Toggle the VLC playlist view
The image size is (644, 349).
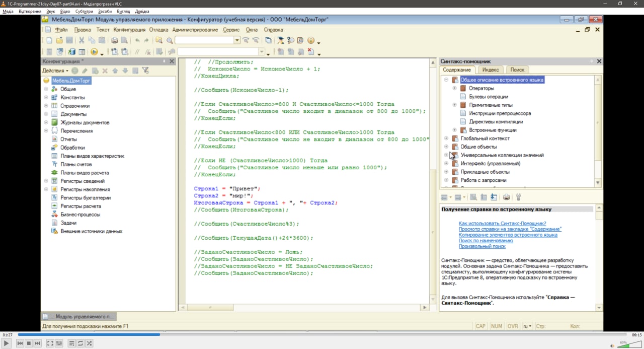(71, 343)
